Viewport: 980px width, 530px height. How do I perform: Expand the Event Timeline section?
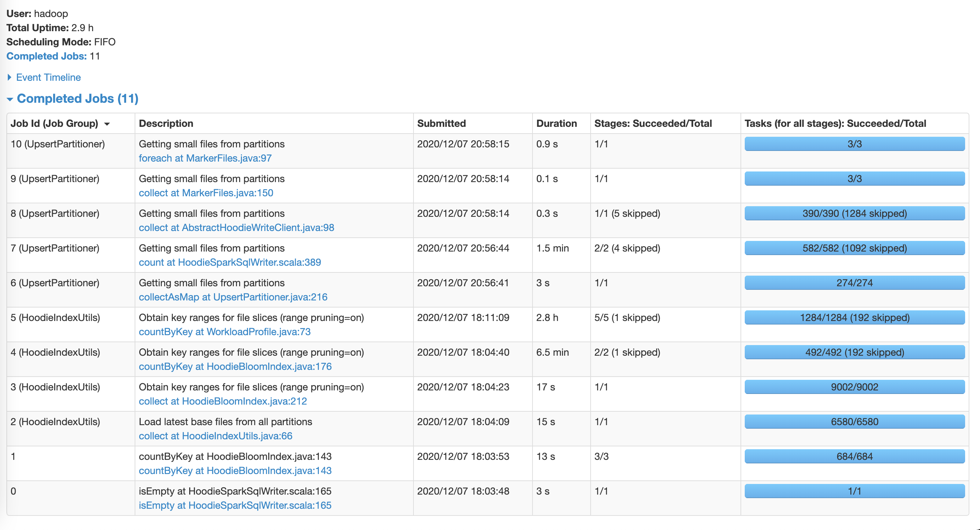[48, 77]
